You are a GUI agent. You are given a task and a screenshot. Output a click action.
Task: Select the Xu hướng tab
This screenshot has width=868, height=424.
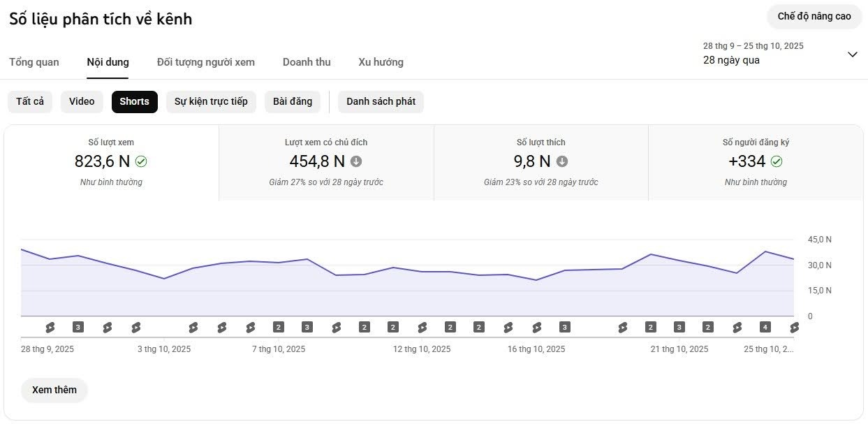pyautogui.click(x=381, y=62)
